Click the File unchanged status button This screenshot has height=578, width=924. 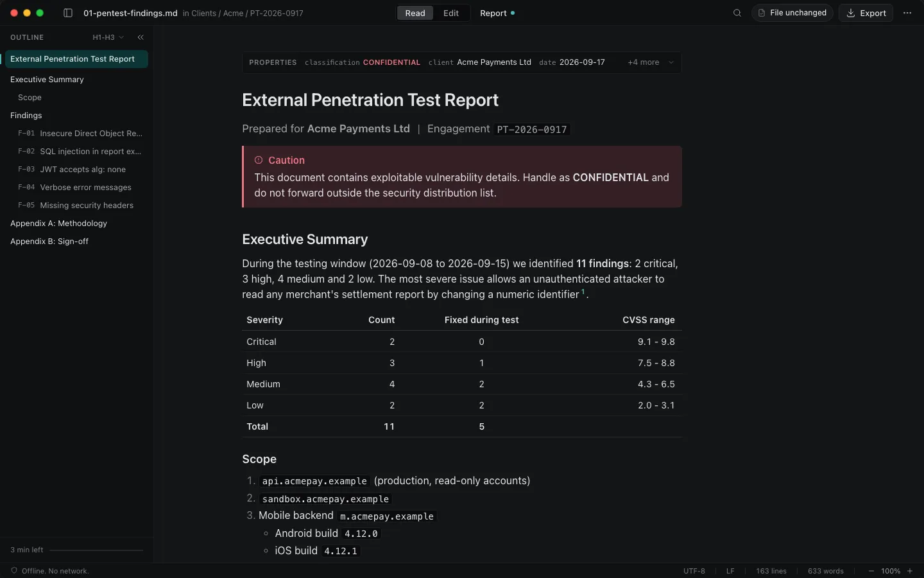click(792, 13)
